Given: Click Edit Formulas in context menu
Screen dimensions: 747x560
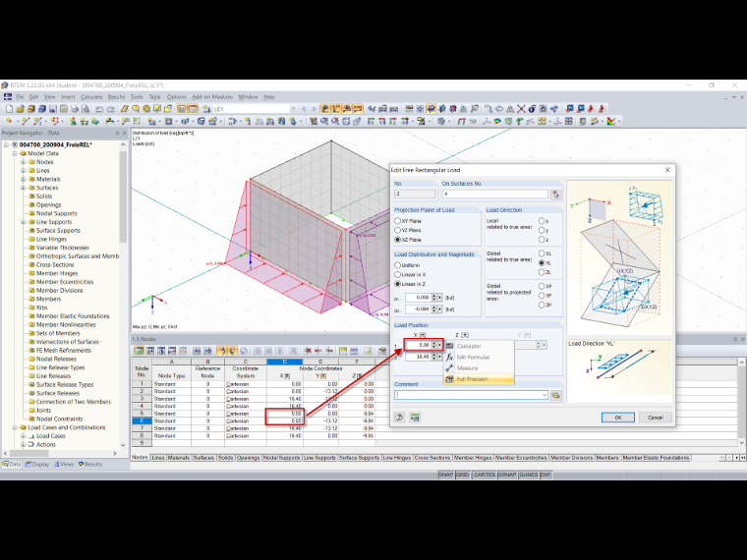Looking at the screenshot, I should (x=473, y=358).
